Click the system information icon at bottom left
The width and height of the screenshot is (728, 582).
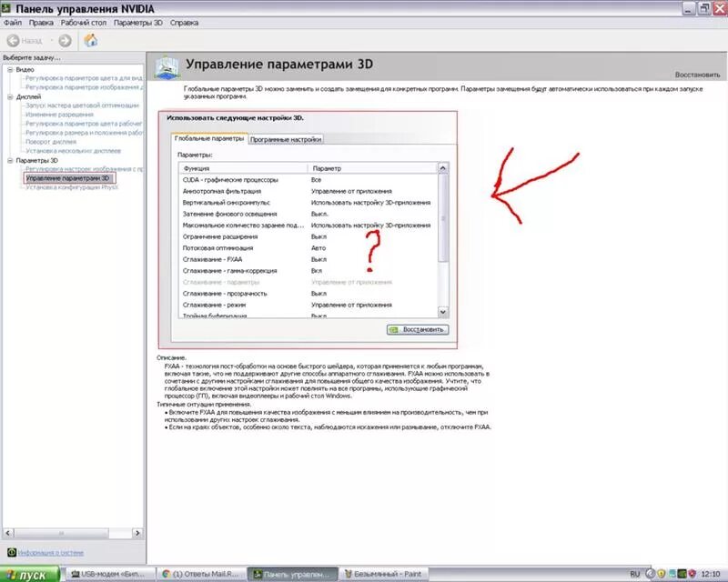pos(12,552)
